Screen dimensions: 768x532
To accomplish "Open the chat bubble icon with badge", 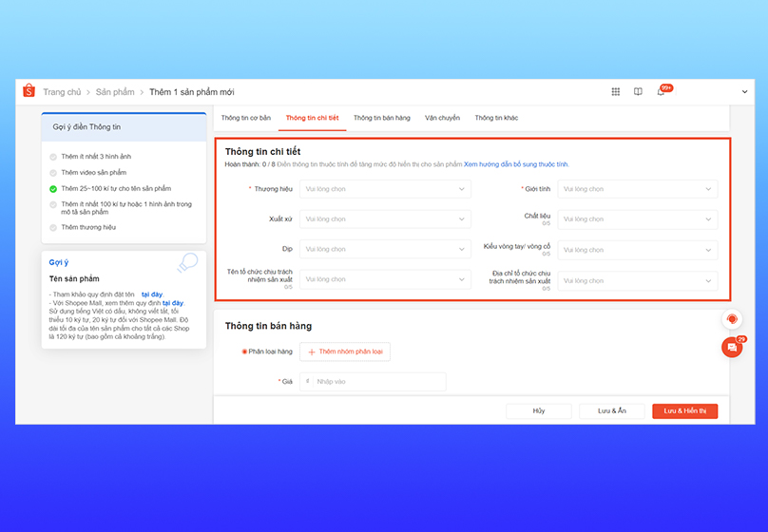I will pyautogui.click(x=731, y=348).
